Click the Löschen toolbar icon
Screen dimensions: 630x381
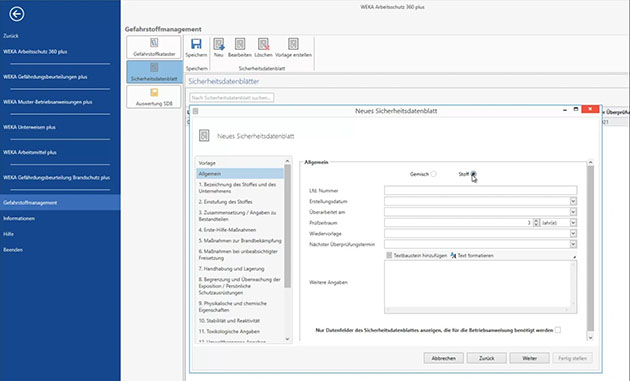(x=264, y=44)
